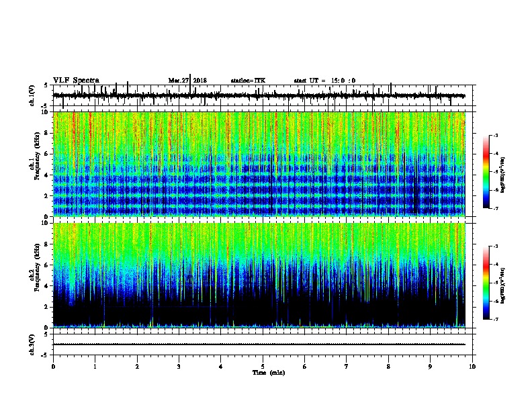Click the "-7" label on ch.2 color scale

(495, 319)
